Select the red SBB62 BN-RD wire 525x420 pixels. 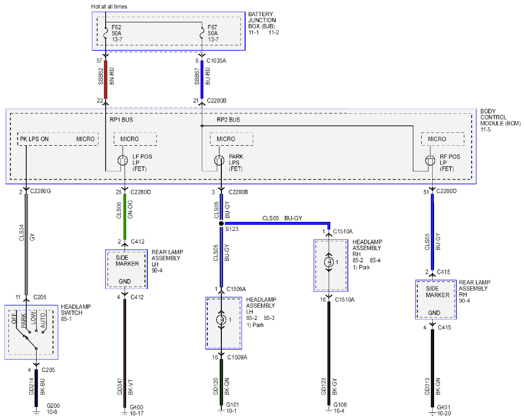click(x=106, y=80)
